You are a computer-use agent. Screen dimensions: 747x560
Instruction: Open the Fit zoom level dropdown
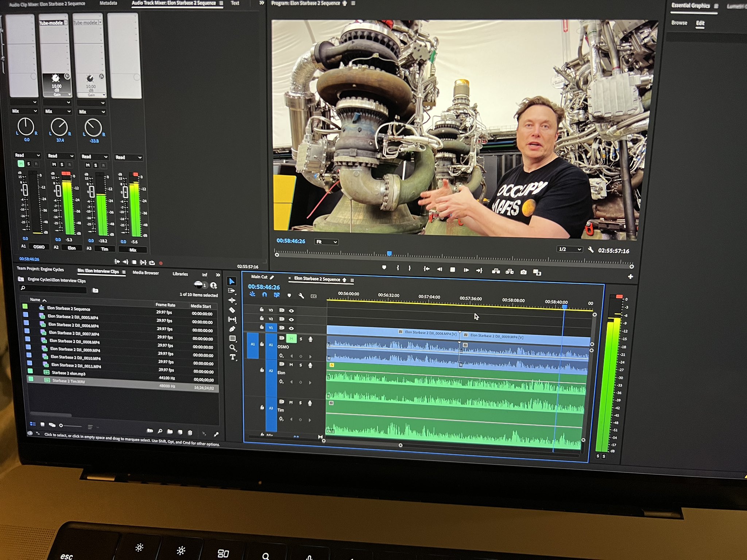(327, 242)
